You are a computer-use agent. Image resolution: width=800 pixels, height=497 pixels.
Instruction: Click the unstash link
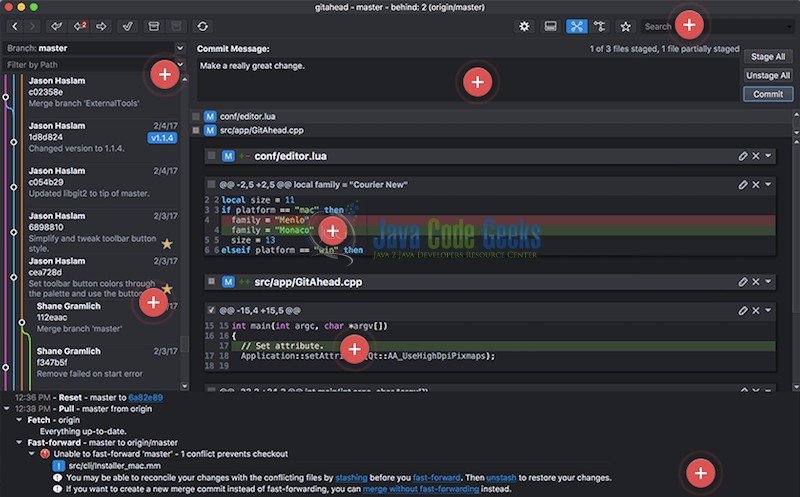click(x=501, y=478)
